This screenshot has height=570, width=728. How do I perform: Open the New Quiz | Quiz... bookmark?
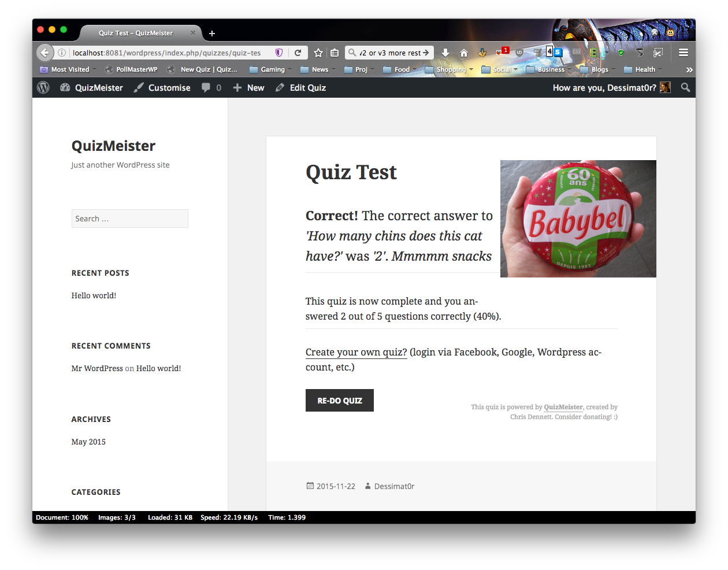pos(203,69)
